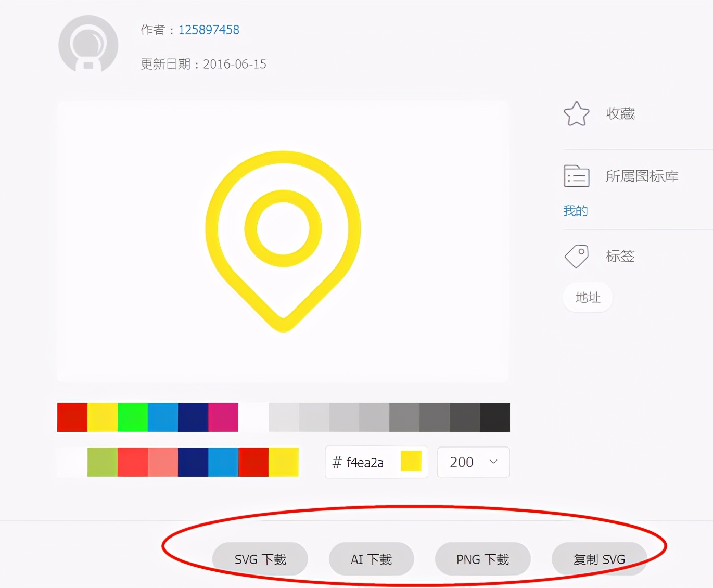Pick the navy swatch right of salmon pink
This screenshot has width=713, height=588.
(x=193, y=462)
